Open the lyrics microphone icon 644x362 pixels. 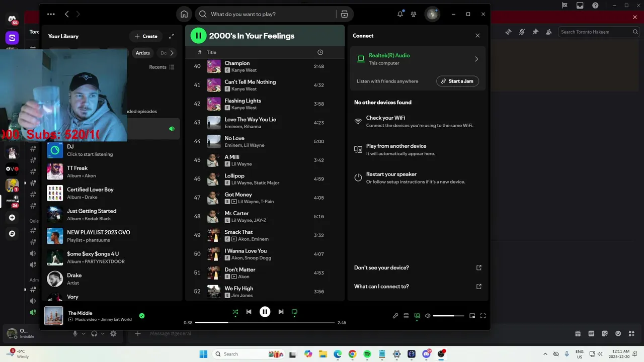pos(395,316)
